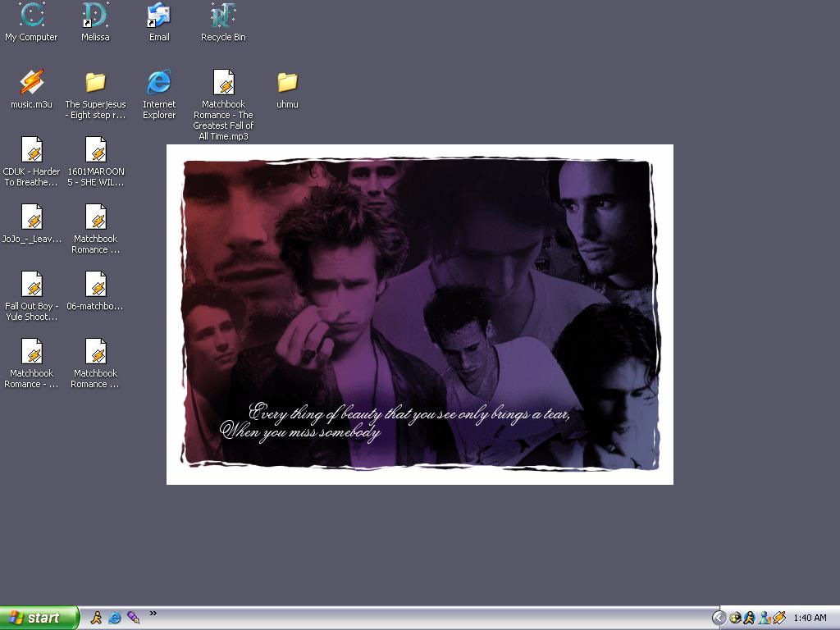The height and width of the screenshot is (630, 840).
Task: Select the Email desktop shortcut
Action: click(x=159, y=16)
